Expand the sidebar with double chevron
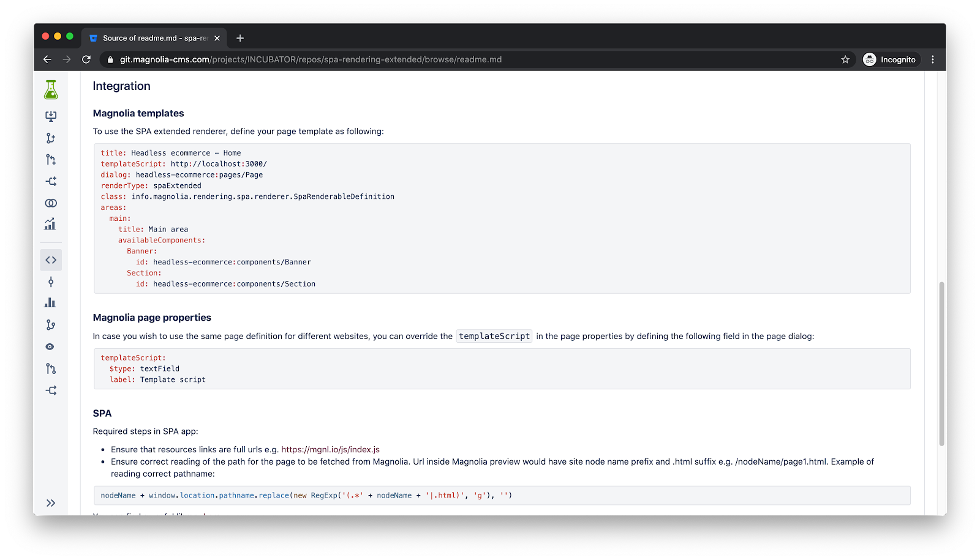 (51, 503)
